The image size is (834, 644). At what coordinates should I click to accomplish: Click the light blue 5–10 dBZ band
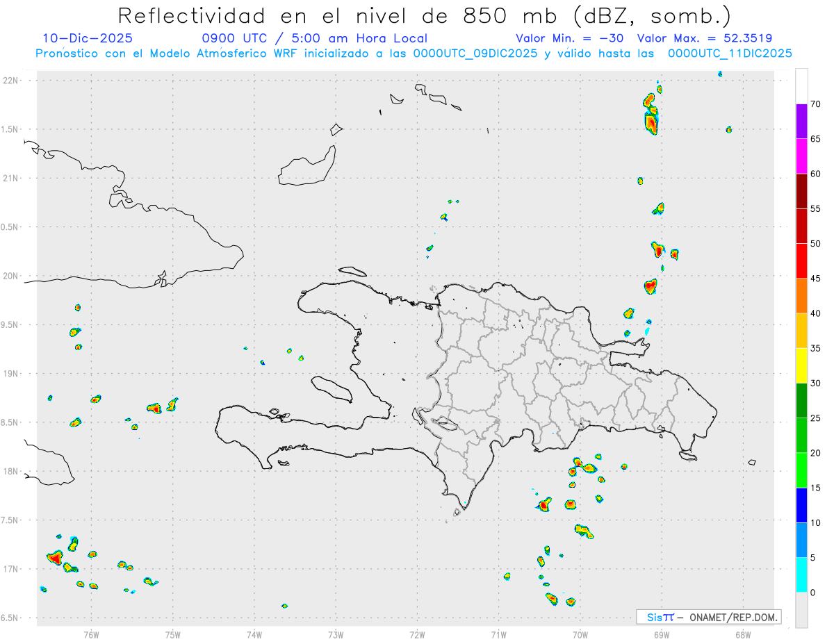tap(801, 540)
